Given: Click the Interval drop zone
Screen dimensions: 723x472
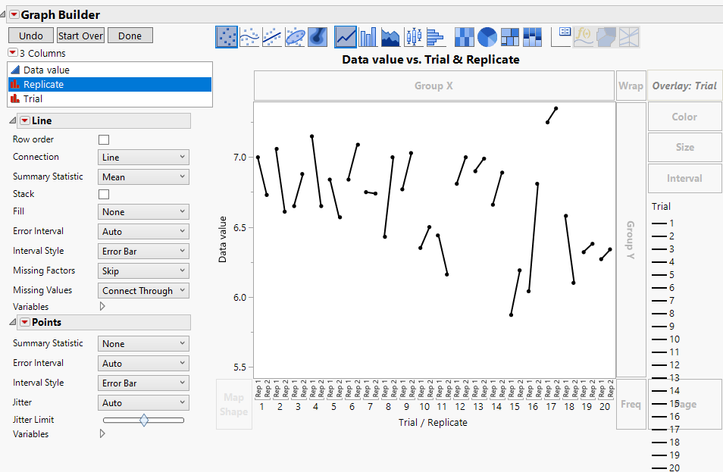Looking at the screenshot, I should (684, 178).
